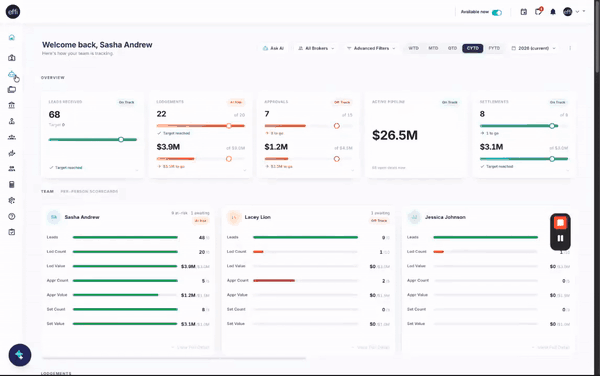The width and height of the screenshot is (600, 376).
Task: Click the Ask AI button
Action: [x=274, y=48]
